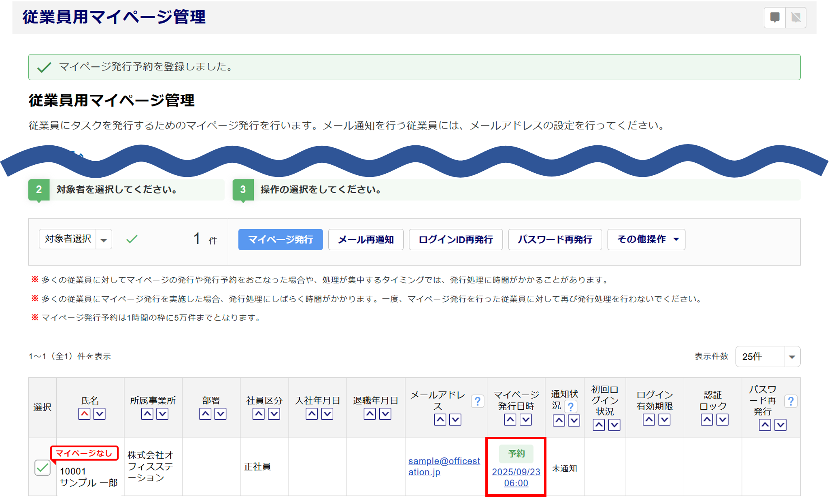The width and height of the screenshot is (829, 504).
Task: Click the メール再通知 button
Action: pyautogui.click(x=366, y=240)
